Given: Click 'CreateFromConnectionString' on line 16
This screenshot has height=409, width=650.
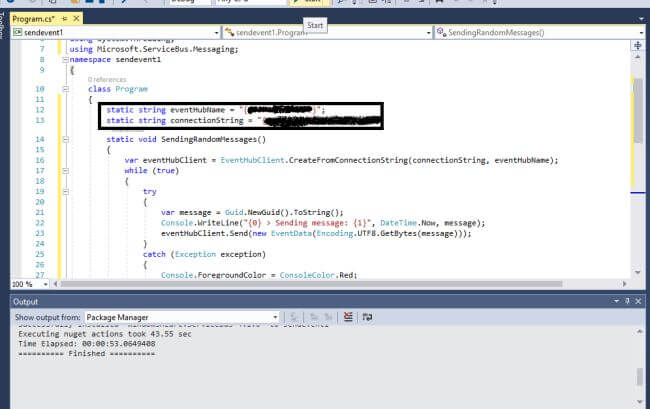Looking at the screenshot, I should (348, 160).
